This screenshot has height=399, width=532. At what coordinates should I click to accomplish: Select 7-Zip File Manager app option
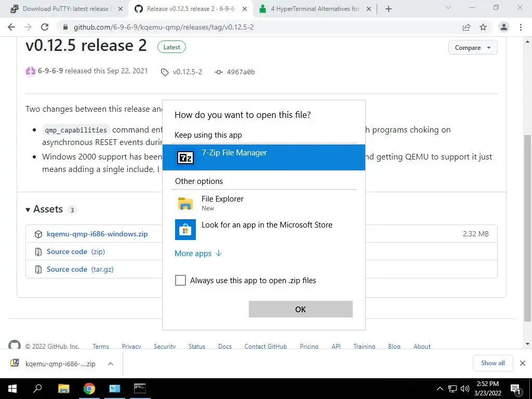pyautogui.click(x=263, y=157)
